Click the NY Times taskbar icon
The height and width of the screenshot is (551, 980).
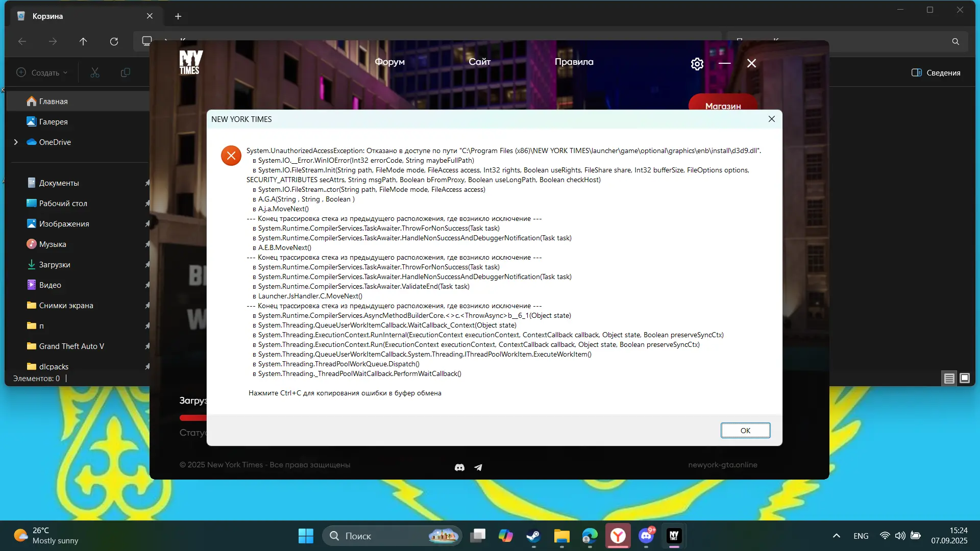coord(674,536)
